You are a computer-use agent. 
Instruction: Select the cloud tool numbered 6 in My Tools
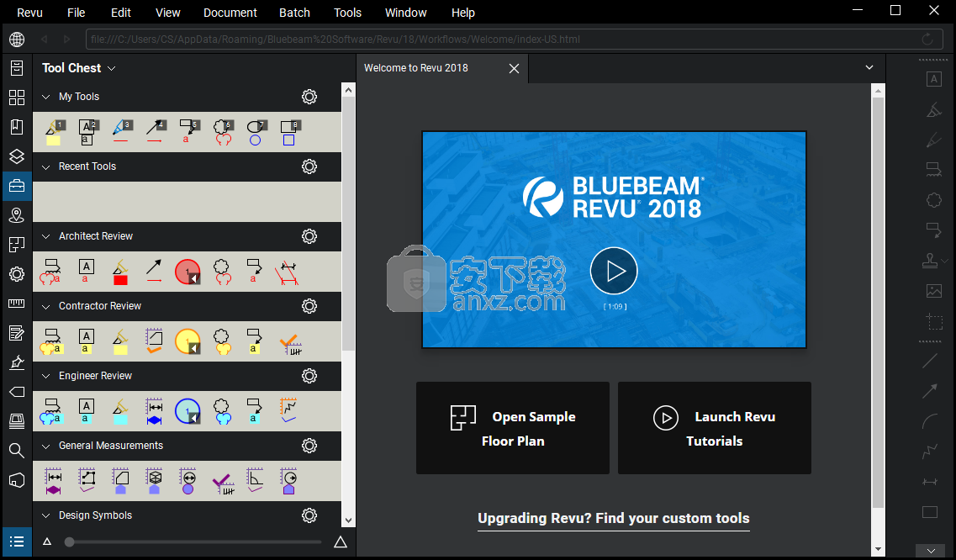[x=223, y=132]
